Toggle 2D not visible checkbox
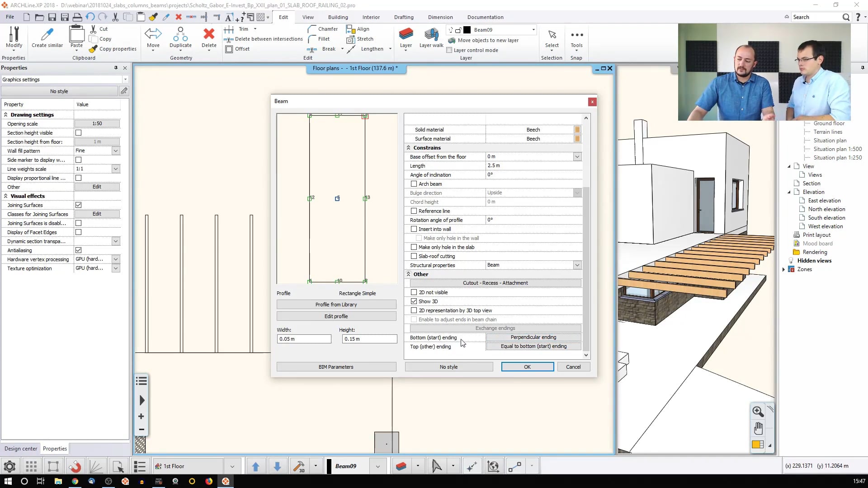 tap(414, 292)
